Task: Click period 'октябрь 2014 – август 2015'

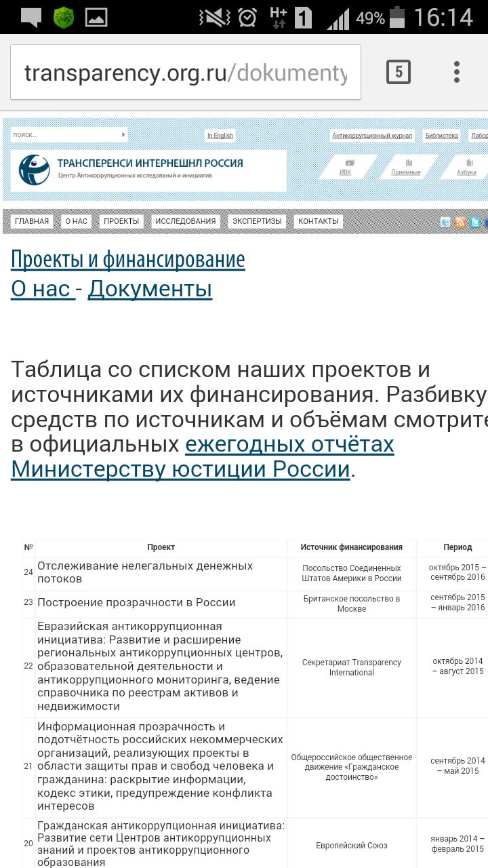Action: [x=458, y=666]
